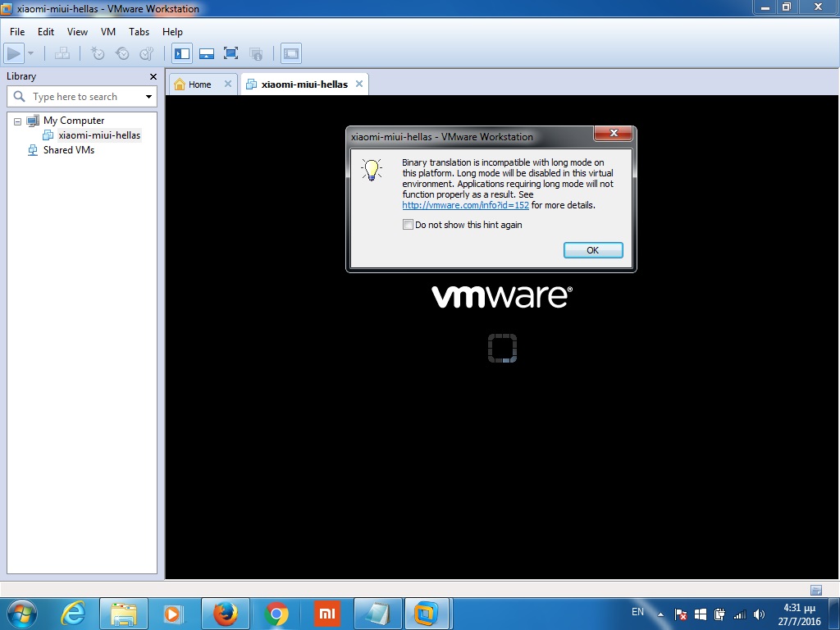Screen dimensions: 840x630
Task: Click the volume speaker tray icon
Action: pos(759,614)
